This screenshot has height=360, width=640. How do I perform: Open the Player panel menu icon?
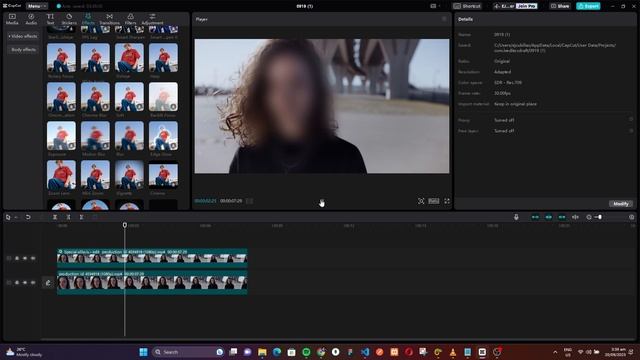click(444, 19)
